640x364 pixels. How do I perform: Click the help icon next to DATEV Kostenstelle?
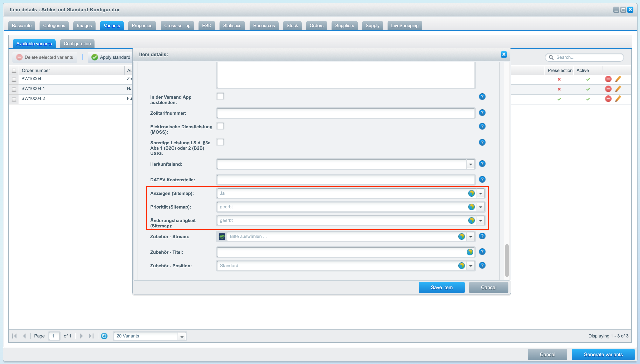482,180
